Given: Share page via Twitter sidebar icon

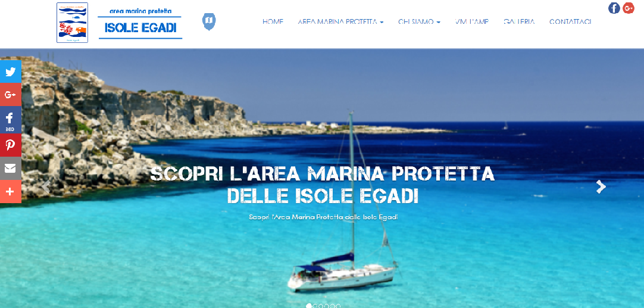Looking at the screenshot, I should (10, 71).
